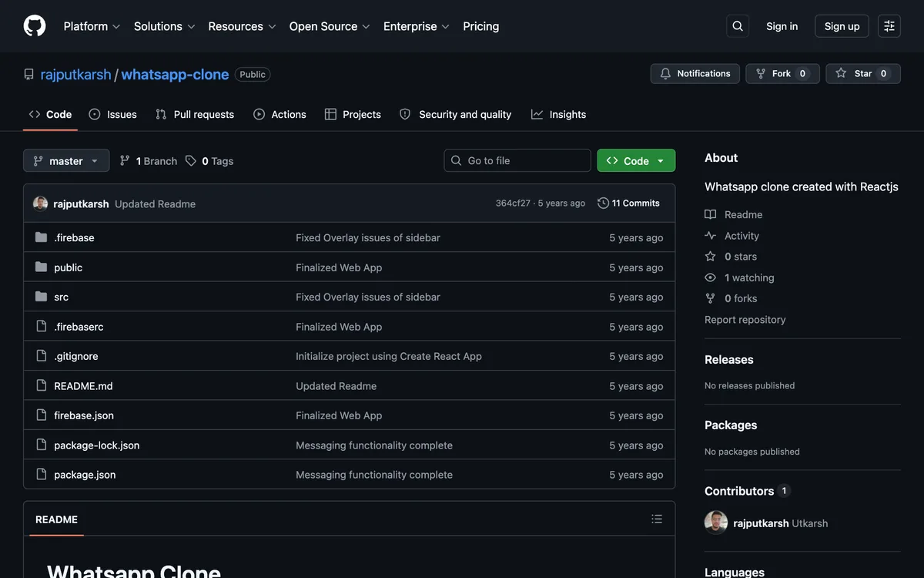The height and width of the screenshot is (578, 924).
Task: Click the package.json file icon
Action: 42,475
